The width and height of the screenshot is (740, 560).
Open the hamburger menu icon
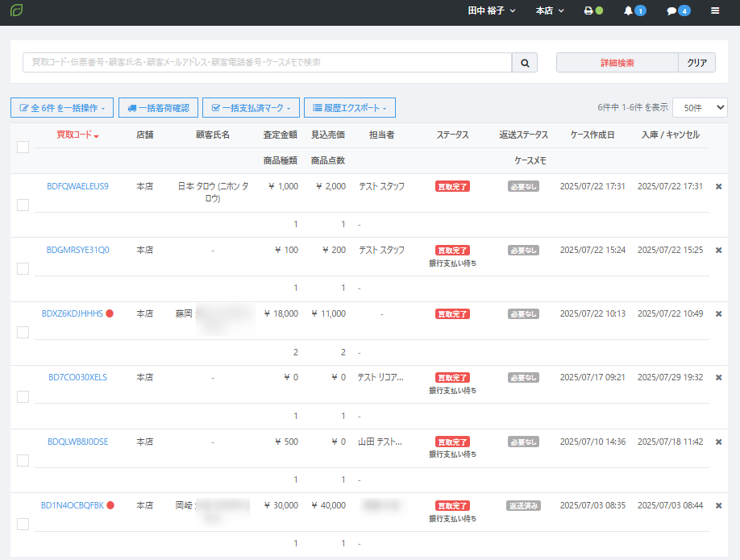pos(715,11)
